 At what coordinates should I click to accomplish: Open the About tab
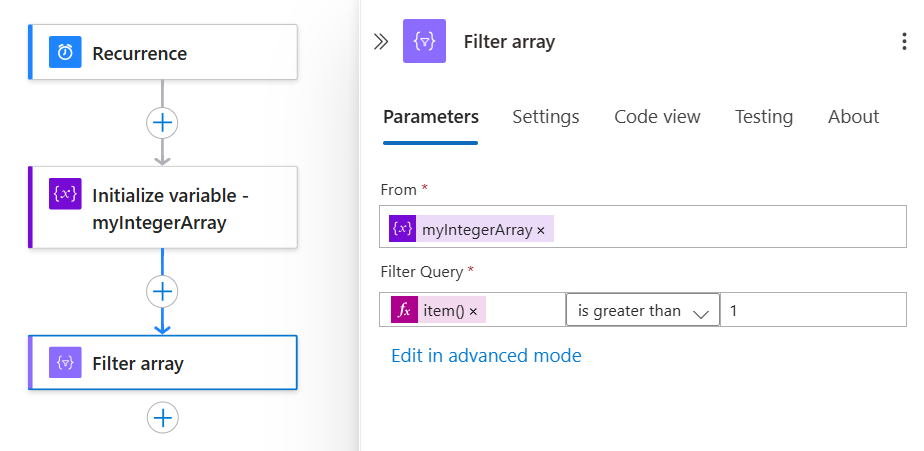point(853,117)
